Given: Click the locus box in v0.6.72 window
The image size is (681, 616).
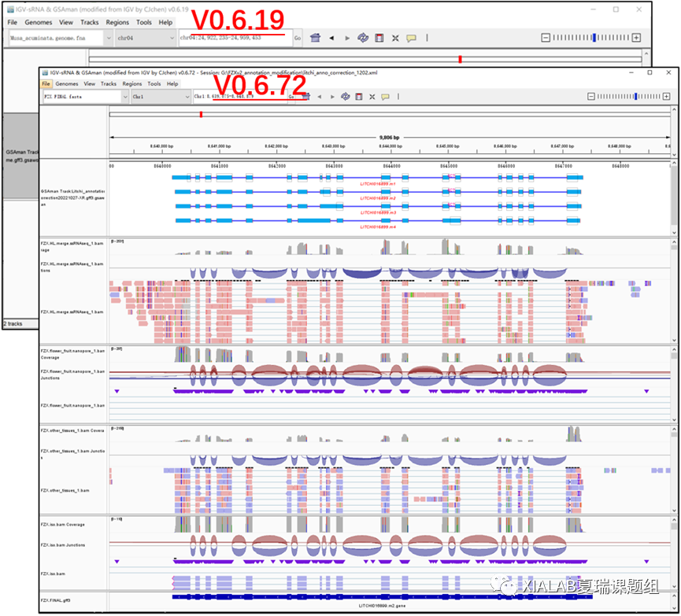Looking at the screenshot, I should click(241, 96).
